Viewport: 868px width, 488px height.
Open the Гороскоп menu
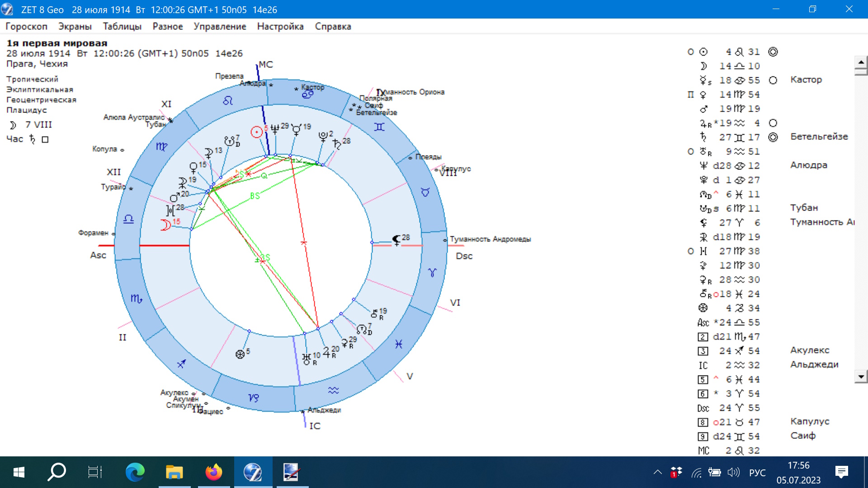[x=26, y=26]
